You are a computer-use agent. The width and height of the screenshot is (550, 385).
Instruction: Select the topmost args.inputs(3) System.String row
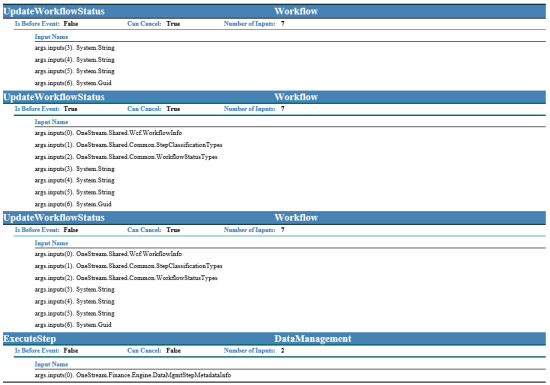(x=74, y=48)
